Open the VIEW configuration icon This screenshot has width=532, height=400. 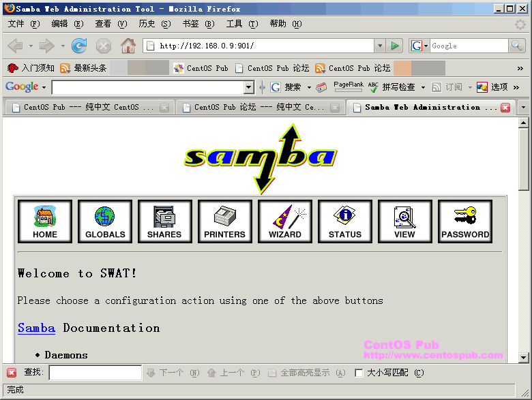coord(405,221)
